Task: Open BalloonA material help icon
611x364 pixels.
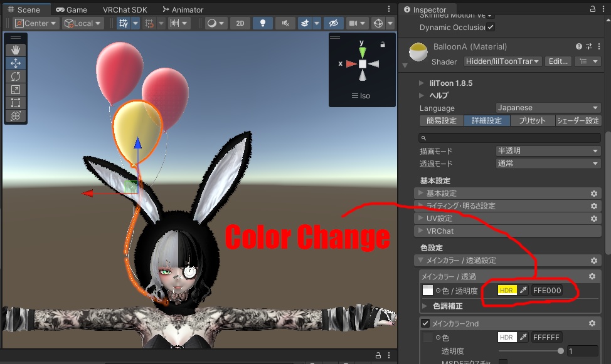Action: coord(578,46)
